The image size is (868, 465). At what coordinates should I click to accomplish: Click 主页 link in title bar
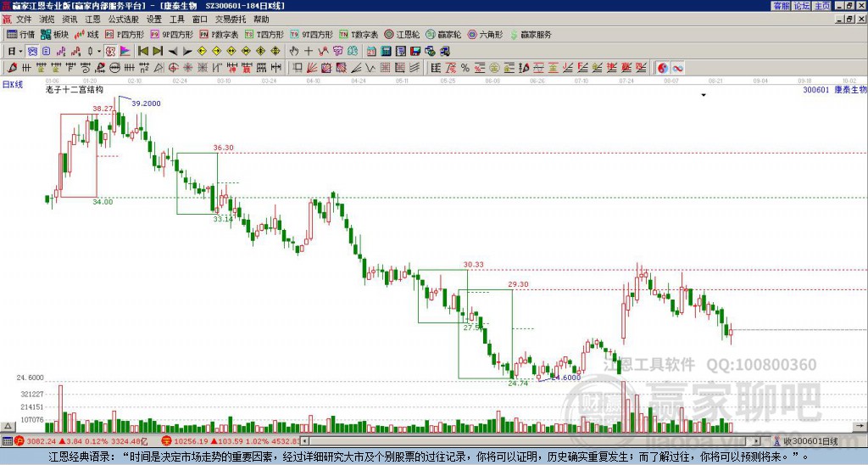pos(822,6)
